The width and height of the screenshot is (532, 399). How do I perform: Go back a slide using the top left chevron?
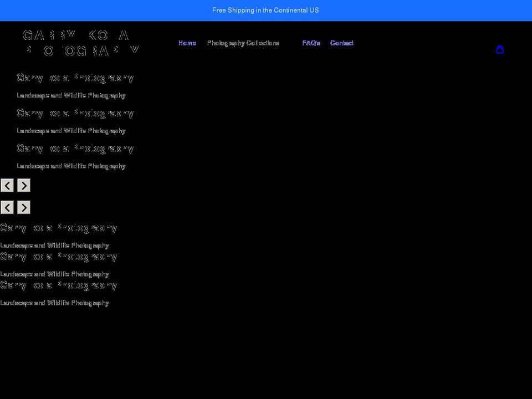[7, 185]
